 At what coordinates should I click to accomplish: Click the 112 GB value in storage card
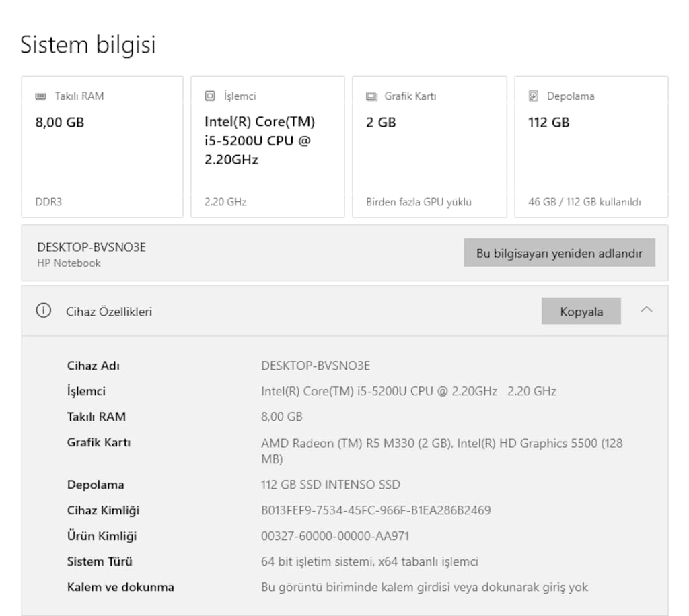pos(549,123)
